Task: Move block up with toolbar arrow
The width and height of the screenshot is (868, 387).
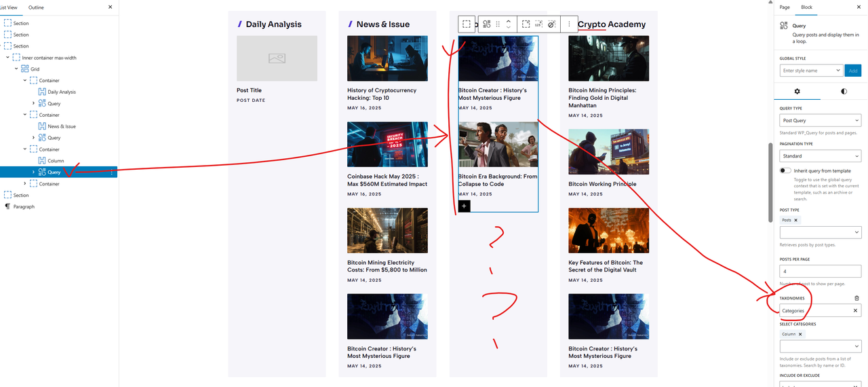Action: 509,20
